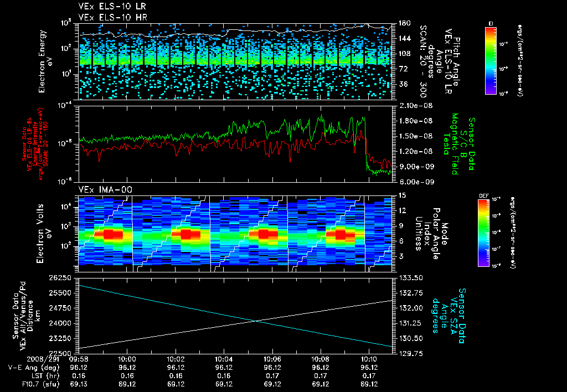Click the 2.10e-08 magnetic field tick

(415, 106)
